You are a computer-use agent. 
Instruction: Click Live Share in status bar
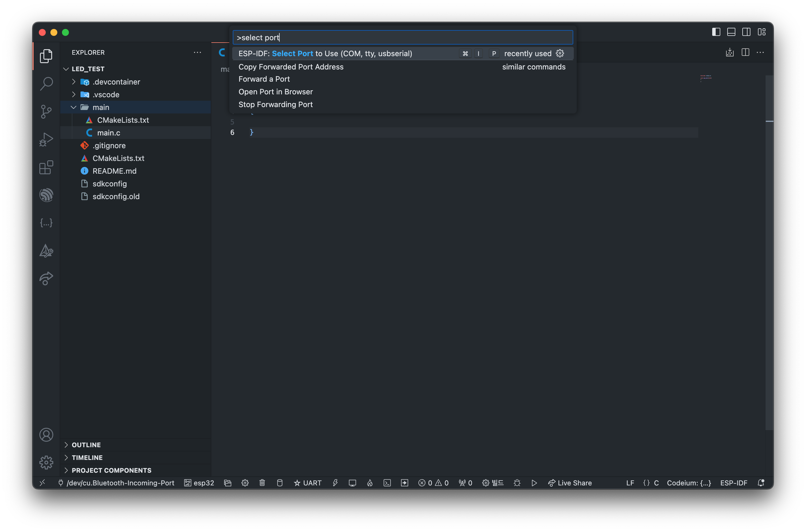[x=570, y=483]
